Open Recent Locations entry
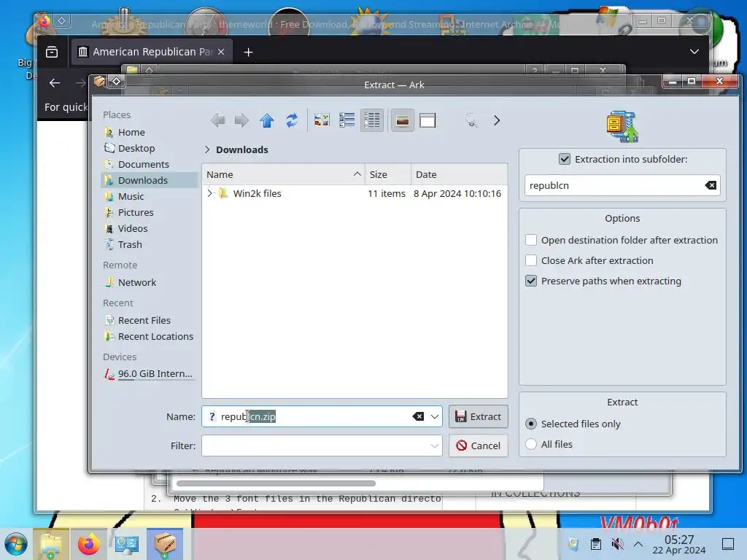 150,337
